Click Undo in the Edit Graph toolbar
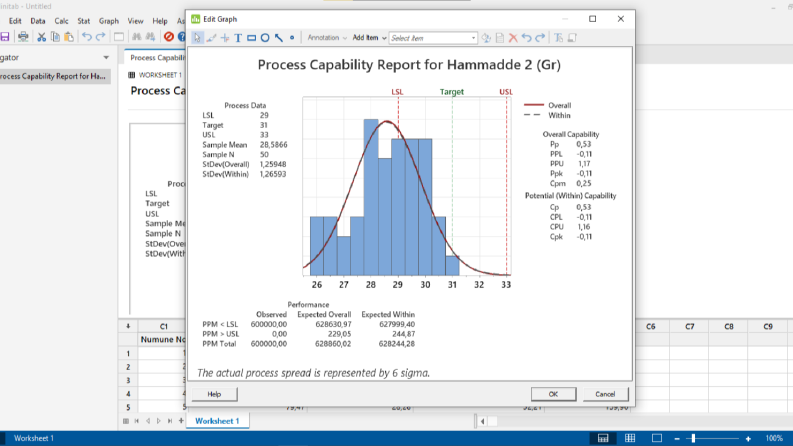 pos(526,38)
